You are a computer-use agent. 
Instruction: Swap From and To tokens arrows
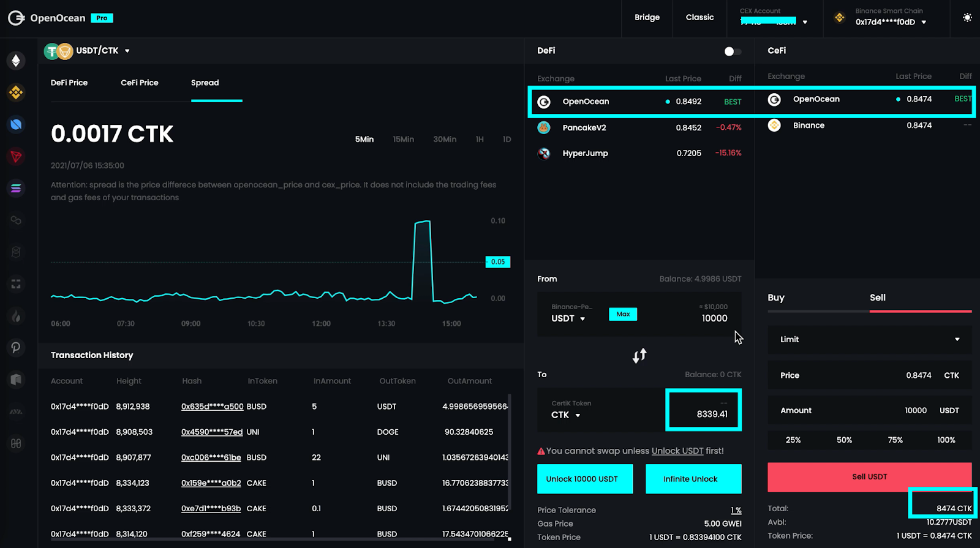639,356
